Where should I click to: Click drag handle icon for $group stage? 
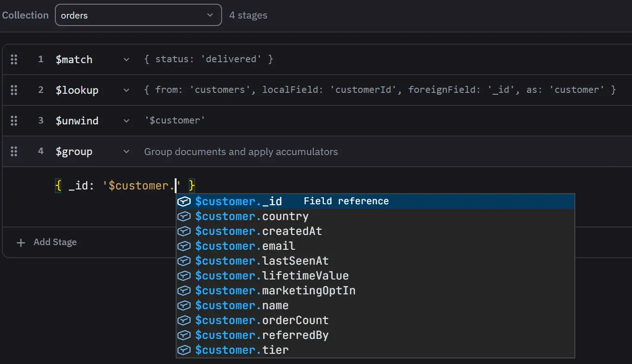(x=14, y=151)
